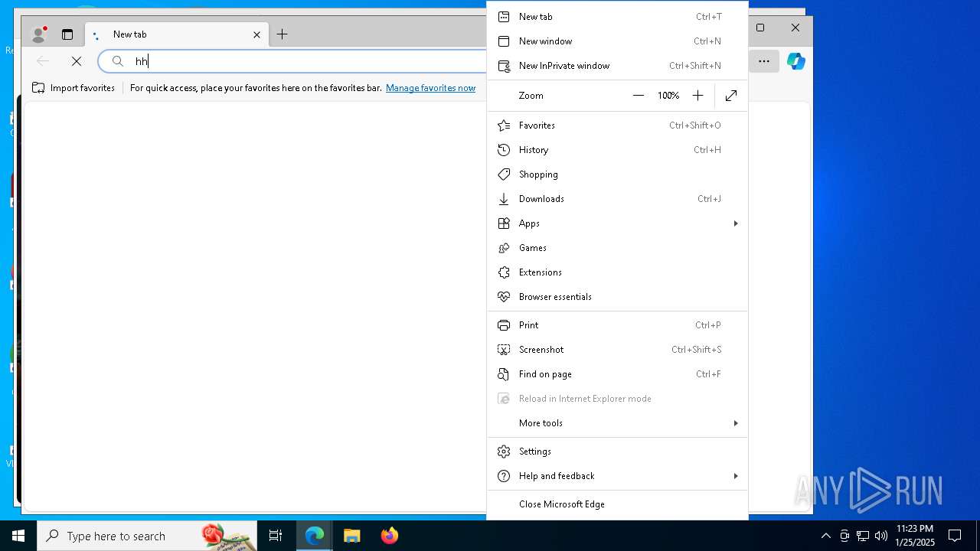Choose Print from the menu
The height and width of the screenshot is (551, 980).
(617, 325)
